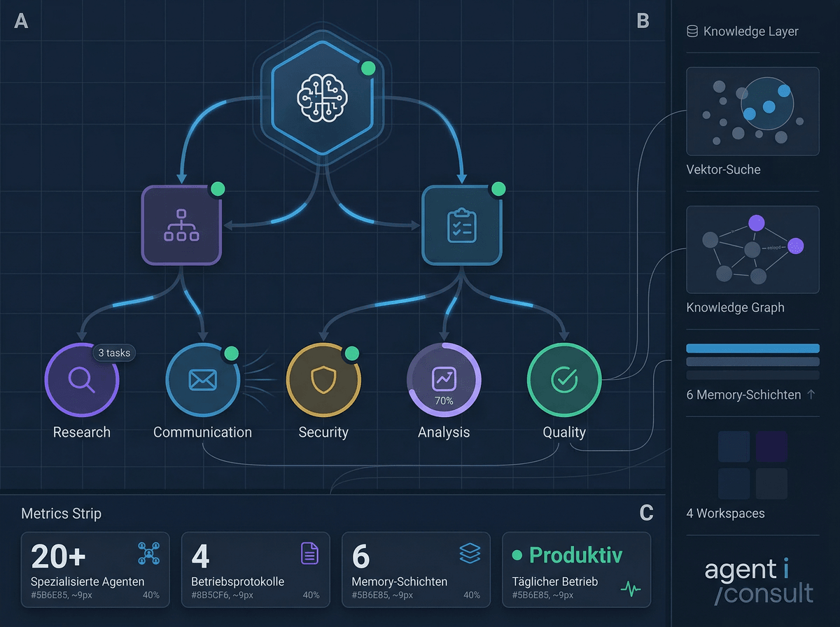This screenshot has height=627, width=840.
Task: Select the Research magnifier agent icon
Action: pyautogui.click(x=82, y=380)
